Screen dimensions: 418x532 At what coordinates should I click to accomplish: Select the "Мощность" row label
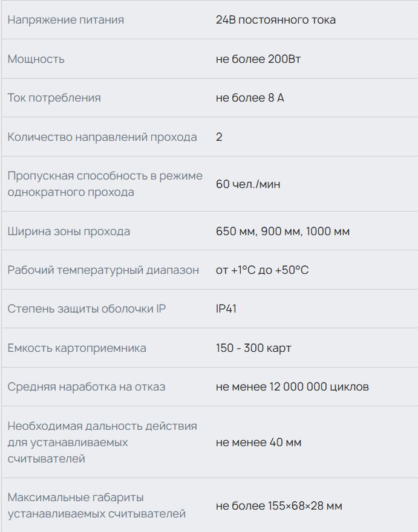pyautogui.click(x=36, y=59)
